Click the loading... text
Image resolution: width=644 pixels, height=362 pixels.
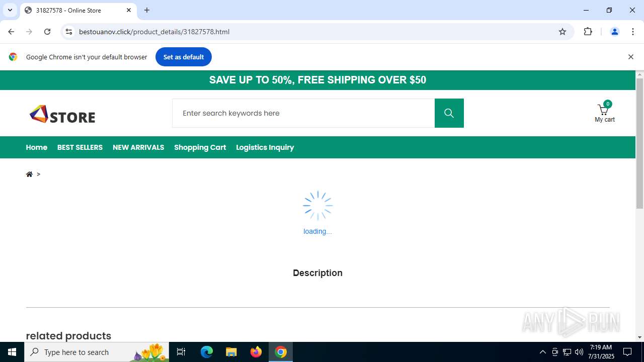pos(317,231)
